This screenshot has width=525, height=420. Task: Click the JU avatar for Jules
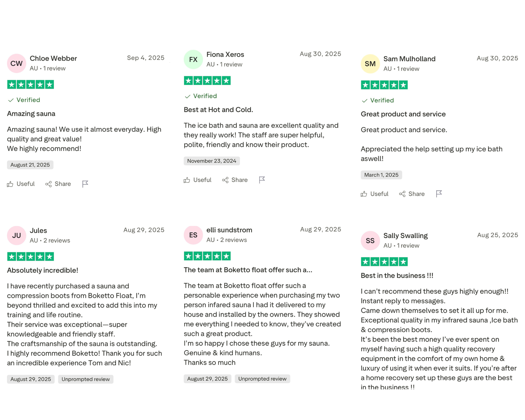click(17, 235)
